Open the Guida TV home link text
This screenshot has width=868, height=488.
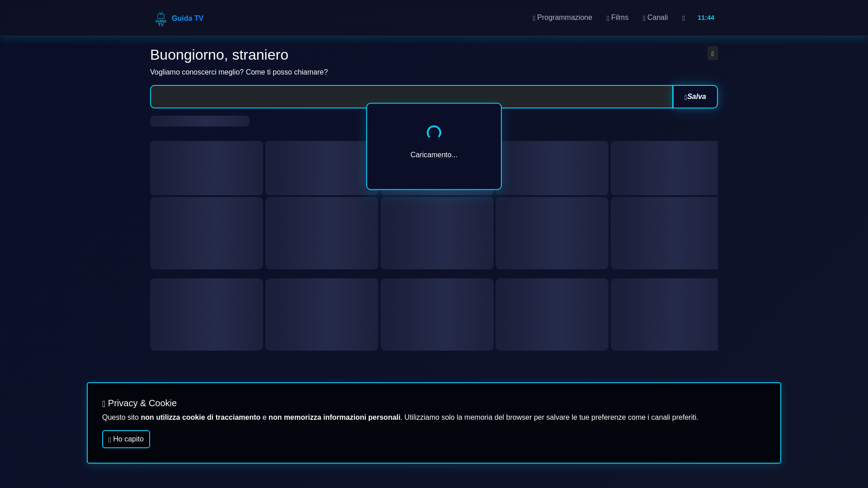pos(187,19)
